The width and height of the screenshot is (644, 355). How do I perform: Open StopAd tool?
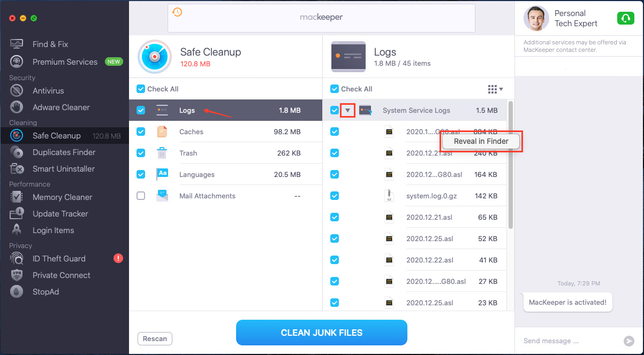pyautogui.click(x=46, y=292)
